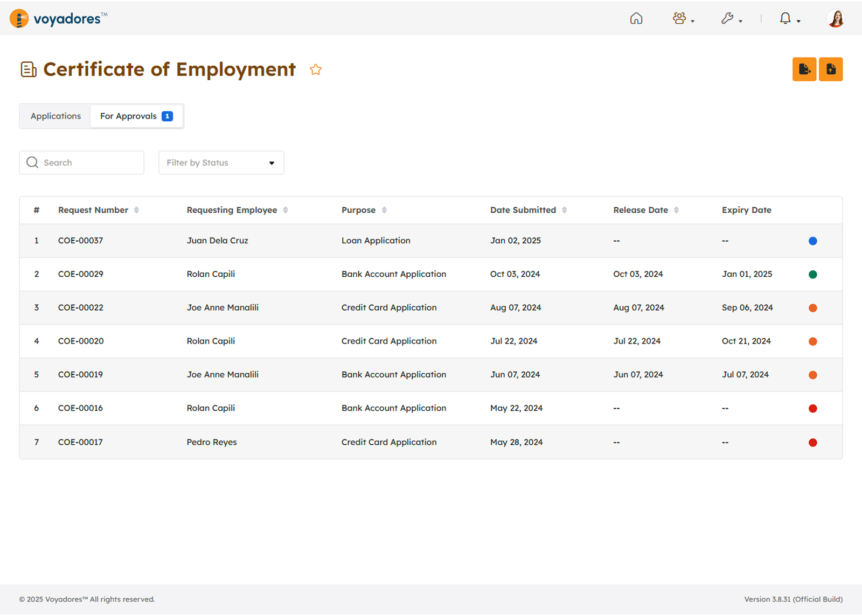This screenshot has width=862, height=616.
Task: Click the For Approvals count badge
Action: coord(168,116)
